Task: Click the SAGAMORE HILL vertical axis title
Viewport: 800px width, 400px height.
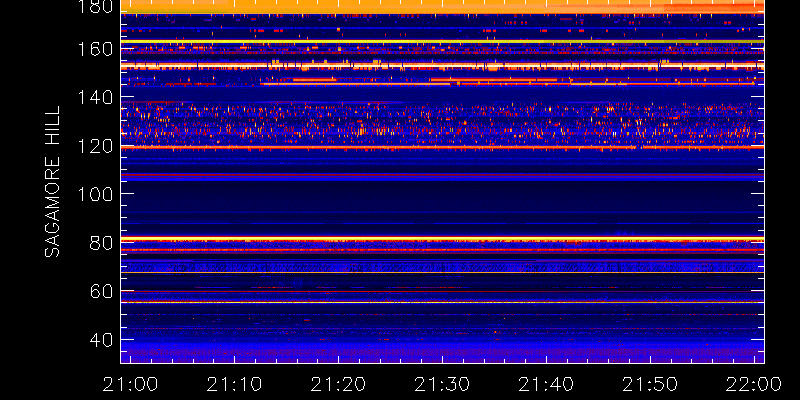Action: pos(52,182)
